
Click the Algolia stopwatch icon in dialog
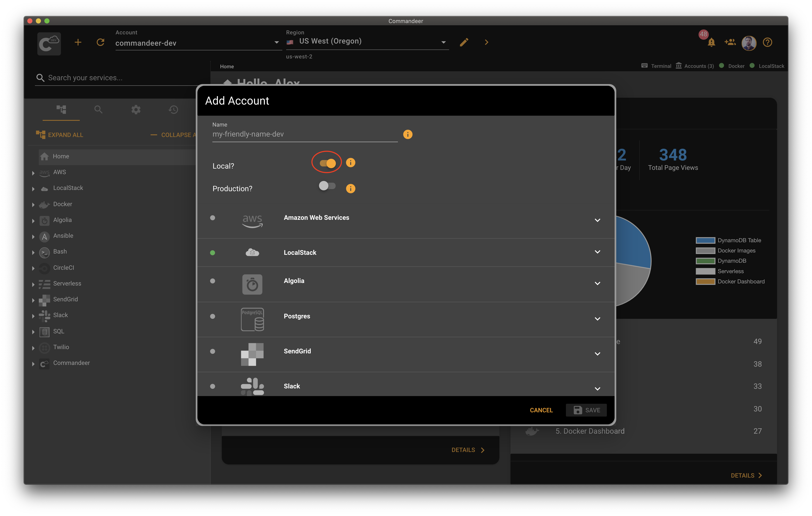(x=252, y=284)
